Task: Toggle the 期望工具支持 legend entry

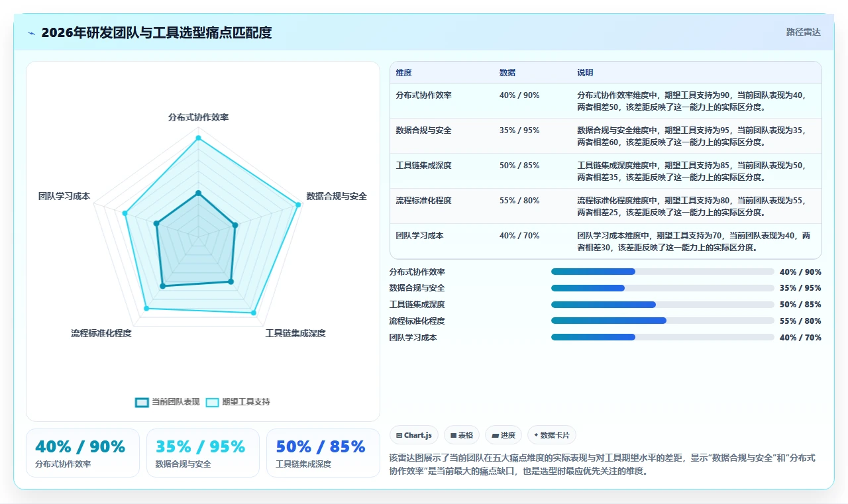Action: tap(238, 402)
